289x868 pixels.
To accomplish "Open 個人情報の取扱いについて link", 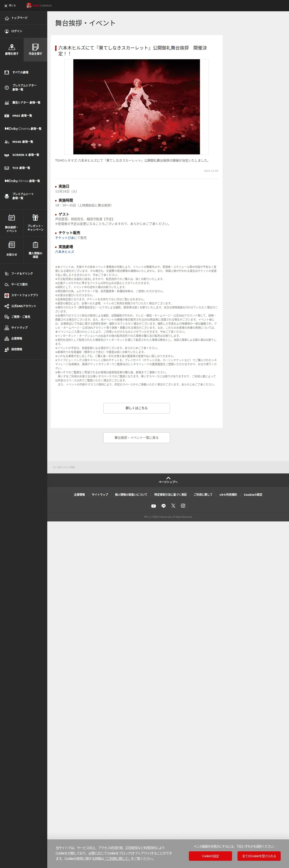I will click(x=131, y=495).
